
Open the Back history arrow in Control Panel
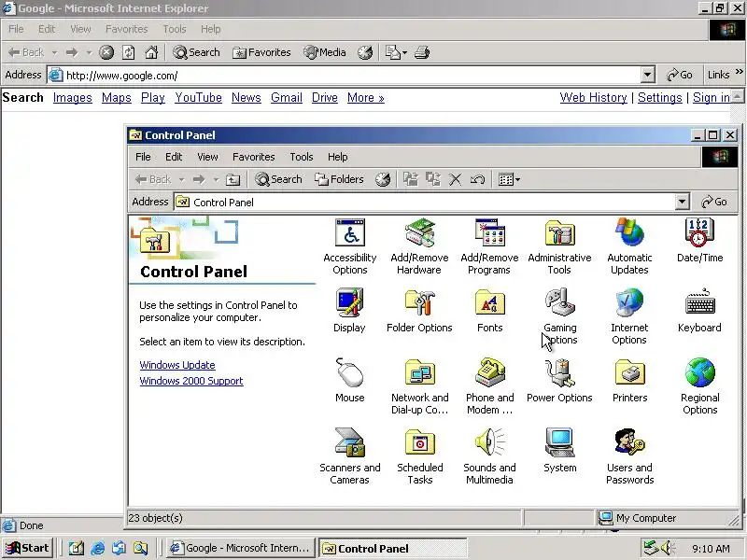181,179
